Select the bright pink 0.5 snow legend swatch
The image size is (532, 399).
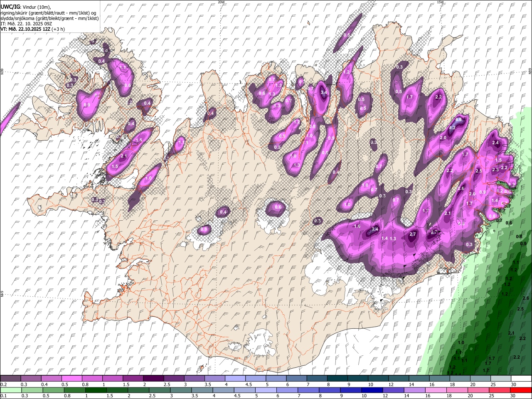tap(71, 378)
